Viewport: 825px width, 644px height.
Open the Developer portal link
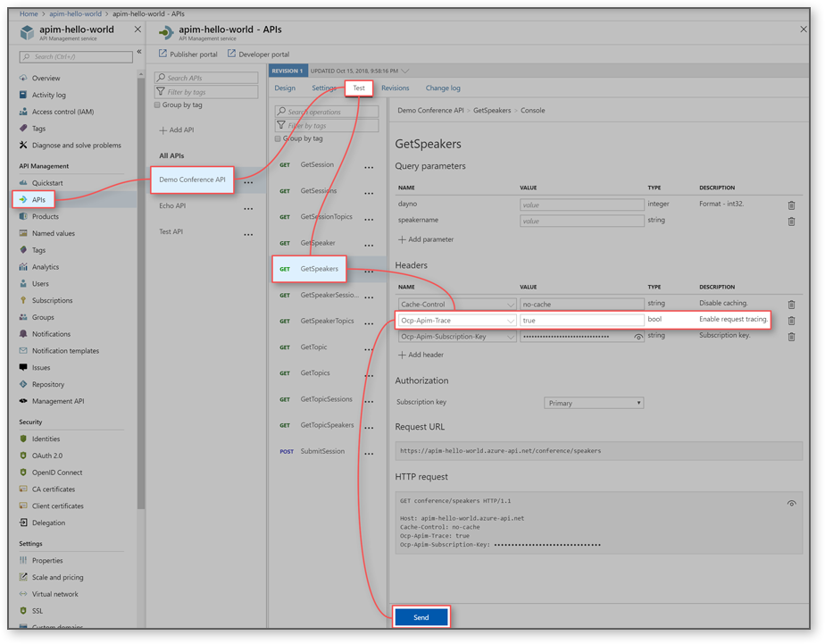click(x=258, y=54)
